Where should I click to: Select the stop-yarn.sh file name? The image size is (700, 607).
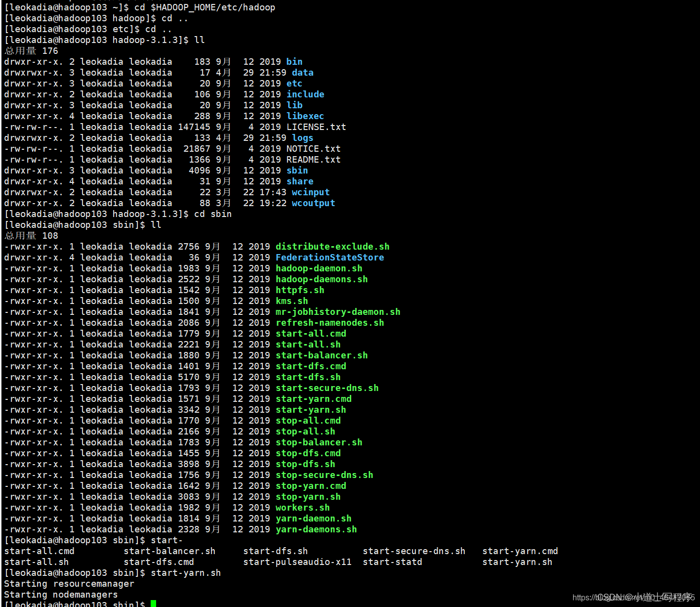(x=308, y=497)
